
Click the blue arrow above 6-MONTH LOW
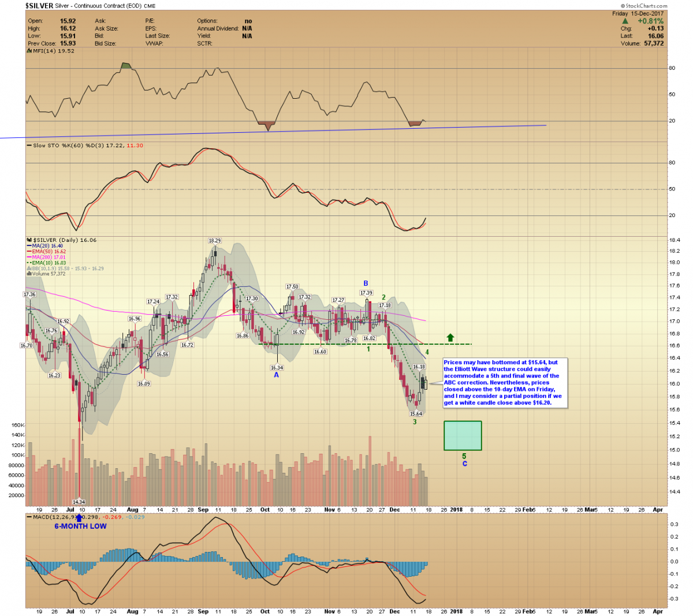coord(79,518)
